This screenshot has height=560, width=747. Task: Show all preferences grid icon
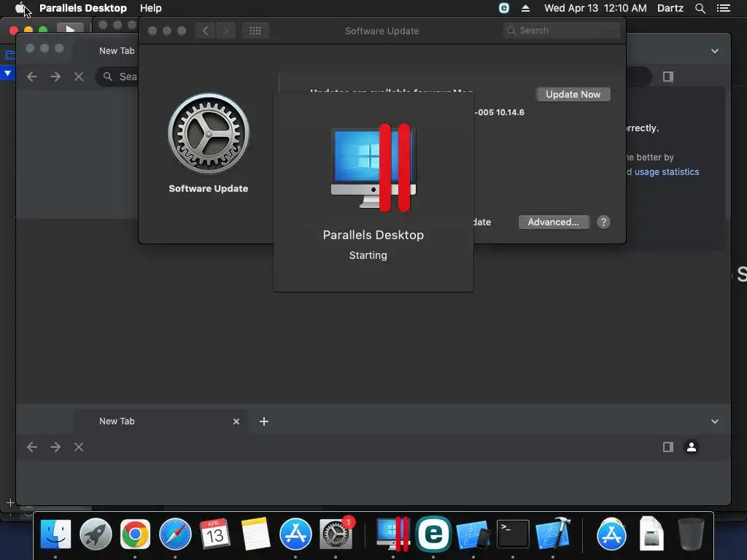click(x=255, y=31)
